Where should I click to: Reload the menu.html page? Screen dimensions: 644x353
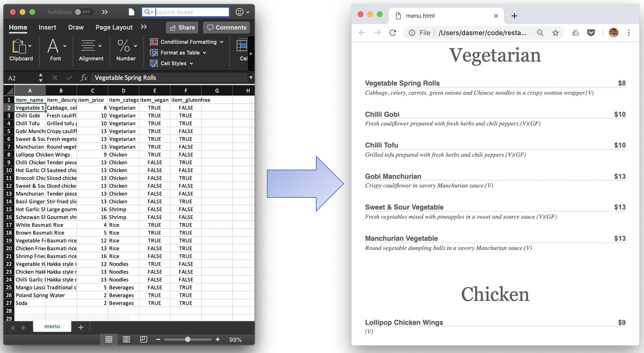pyautogui.click(x=393, y=33)
